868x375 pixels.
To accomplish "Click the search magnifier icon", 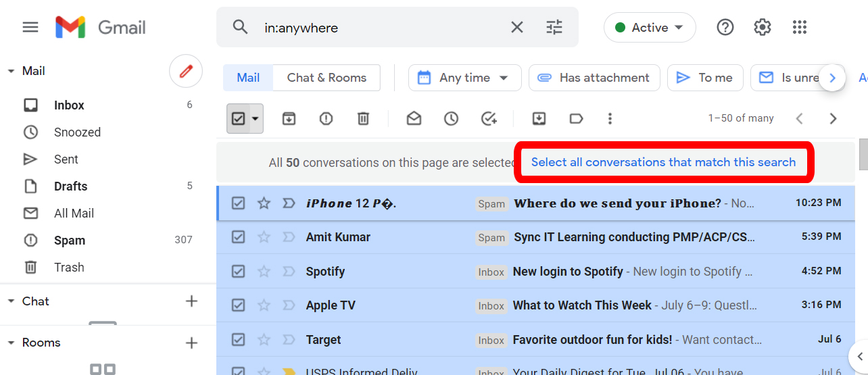I will 240,27.
